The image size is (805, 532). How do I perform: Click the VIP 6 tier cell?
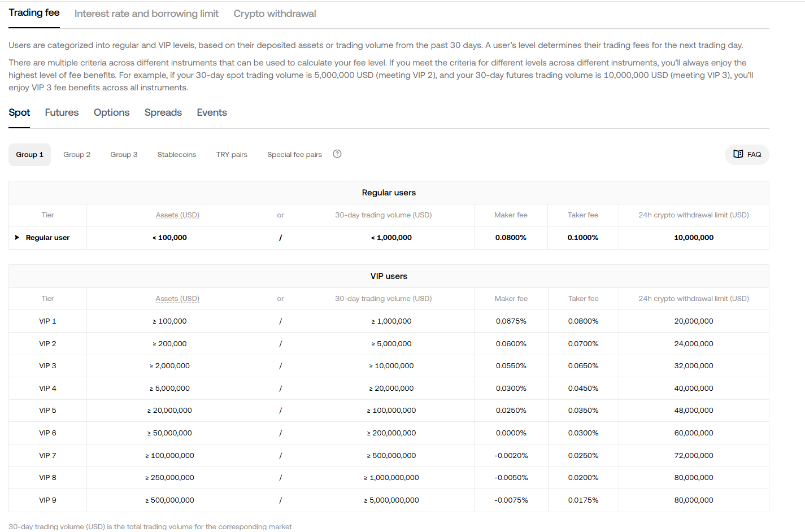pyautogui.click(x=47, y=433)
